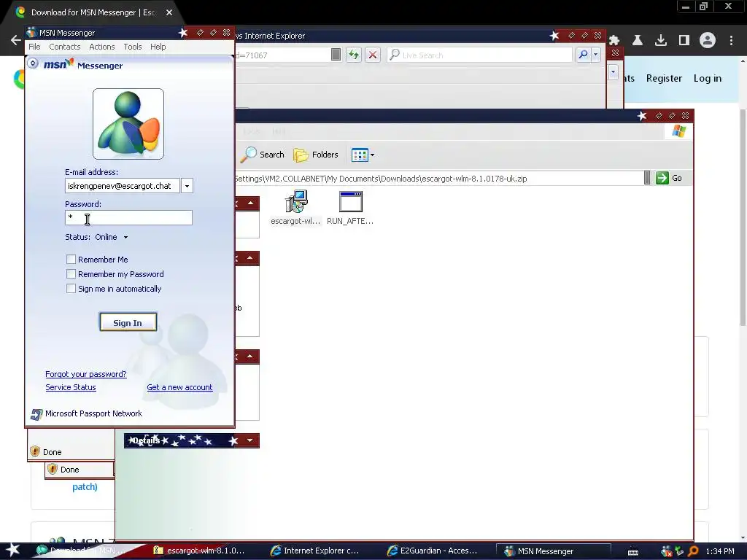Click the Internet Explorer stop button
Image resolution: width=747 pixels, height=560 pixels.
pos(373,55)
